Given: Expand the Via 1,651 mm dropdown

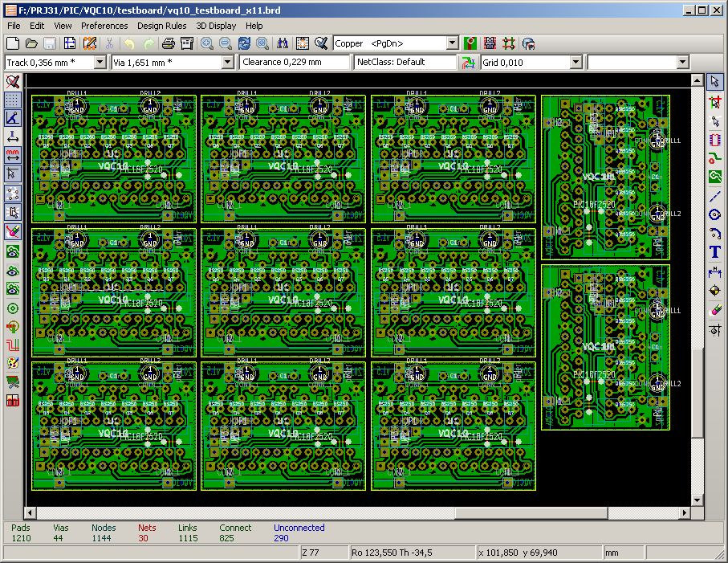Looking at the screenshot, I should (x=227, y=63).
